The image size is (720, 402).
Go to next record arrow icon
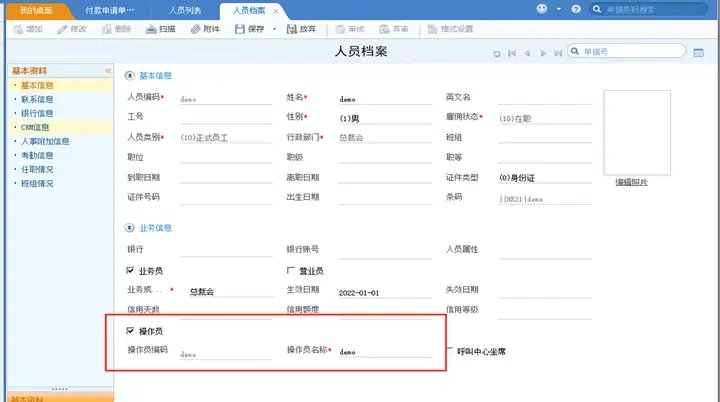(543, 53)
